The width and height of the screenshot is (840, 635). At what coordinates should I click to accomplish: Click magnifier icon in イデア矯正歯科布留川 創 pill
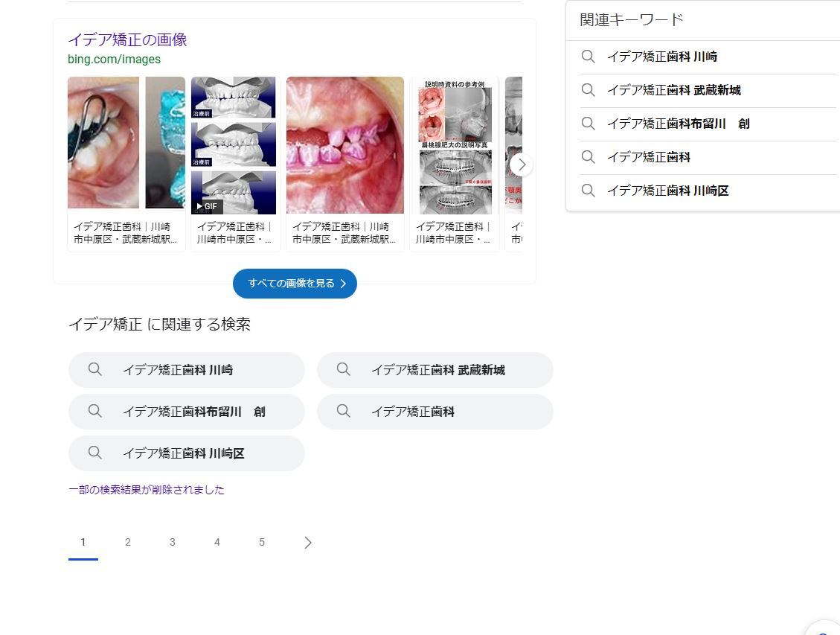click(x=94, y=411)
